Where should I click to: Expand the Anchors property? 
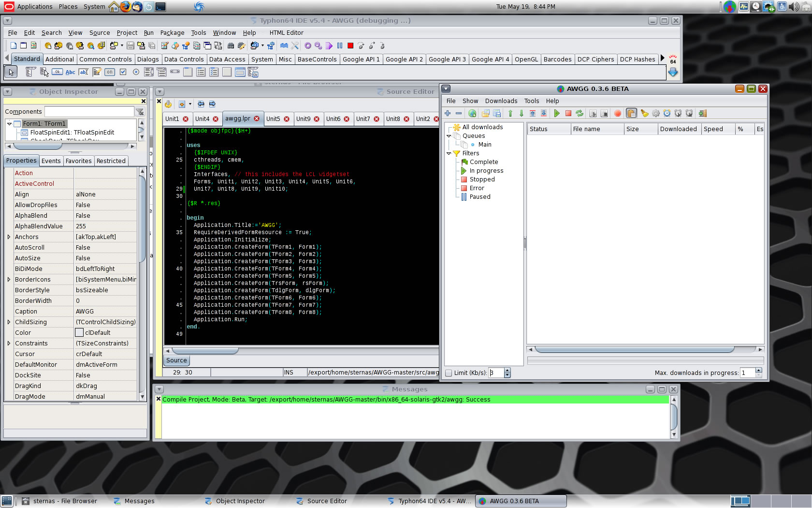(x=9, y=237)
